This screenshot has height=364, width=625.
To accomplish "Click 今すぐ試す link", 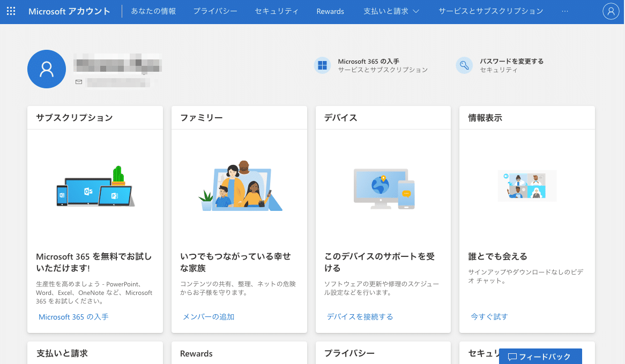I will coord(489,317).
